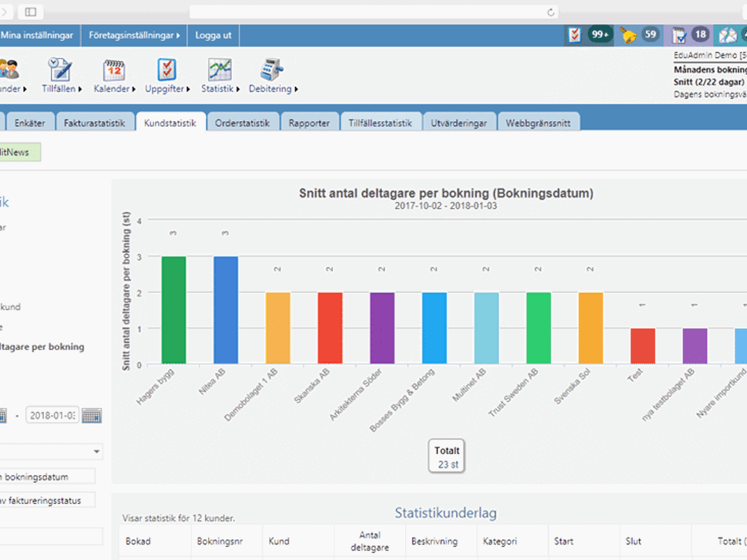Click the Totalt 23 st box

click(446, 456)
